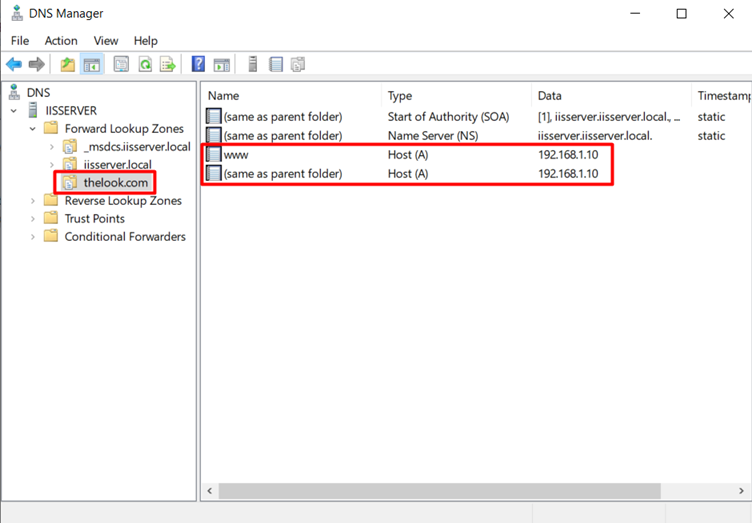Collapse the IISSERVER node

click(14, 111)
